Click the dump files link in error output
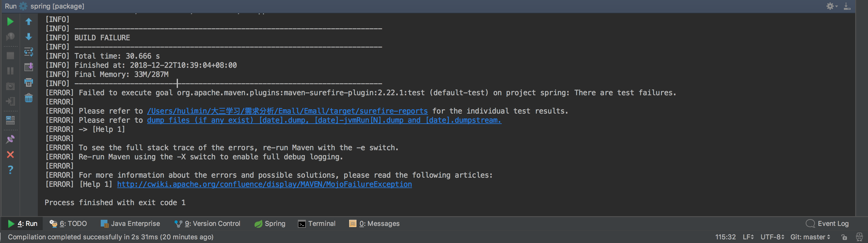Viewport: 868px width, 243px height. (324, 120)
